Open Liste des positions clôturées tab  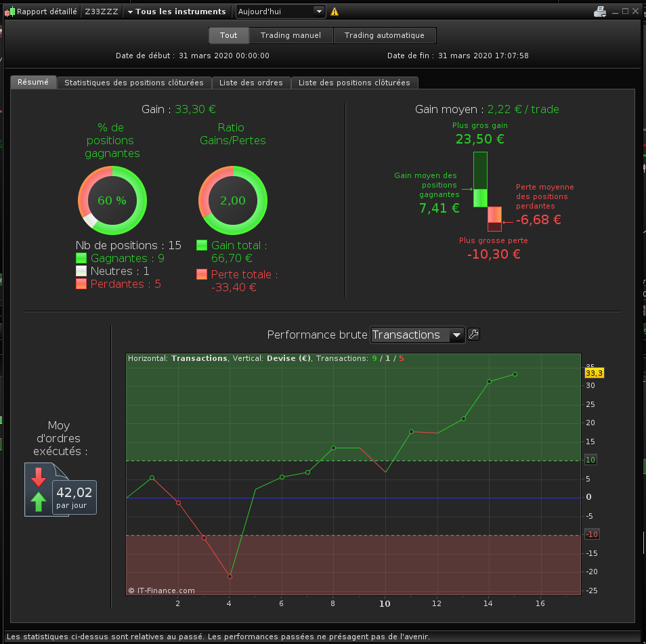point(354,83)
